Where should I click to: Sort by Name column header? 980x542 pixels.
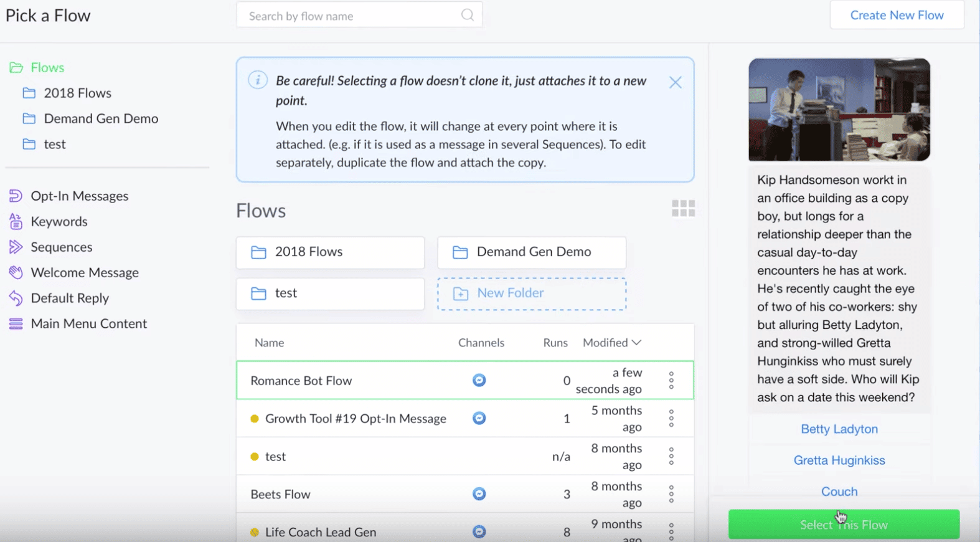pos(269,343)
